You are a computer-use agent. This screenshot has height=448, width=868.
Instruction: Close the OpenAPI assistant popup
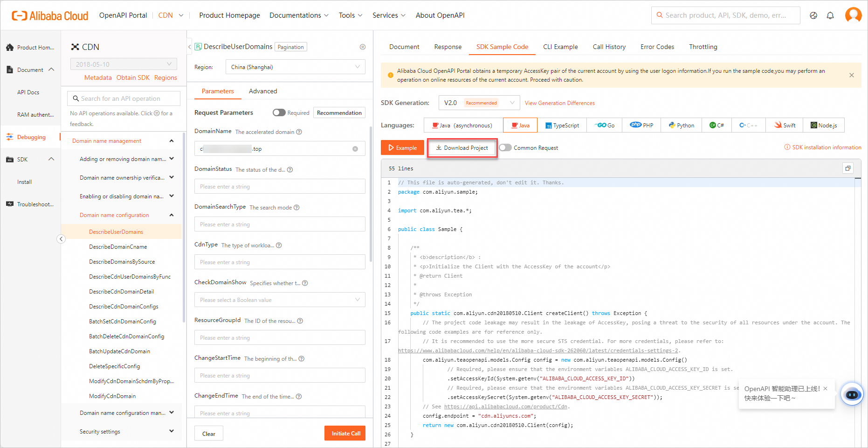coord(825,389)
